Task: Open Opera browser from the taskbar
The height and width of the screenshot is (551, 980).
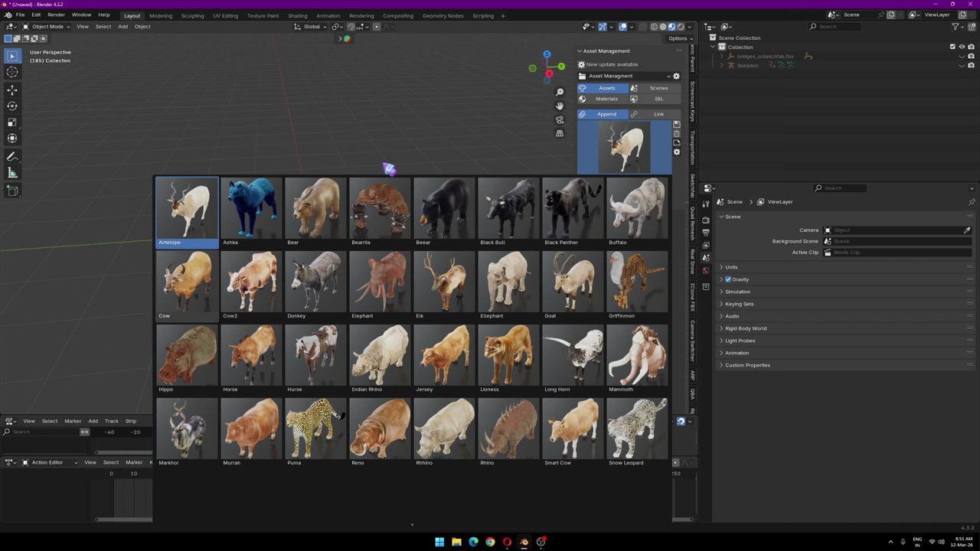Action: pyautogui.click(x=507, y=542)
